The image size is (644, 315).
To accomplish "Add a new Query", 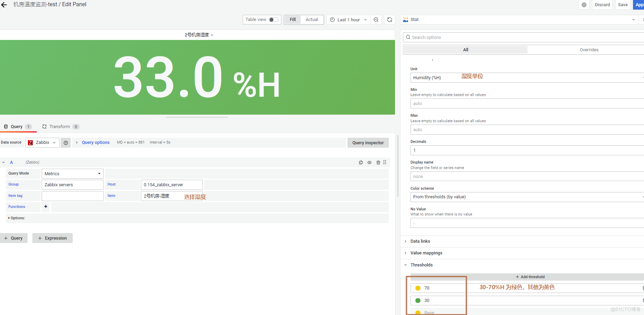I will pyautogui.click(x=14, y=238).
